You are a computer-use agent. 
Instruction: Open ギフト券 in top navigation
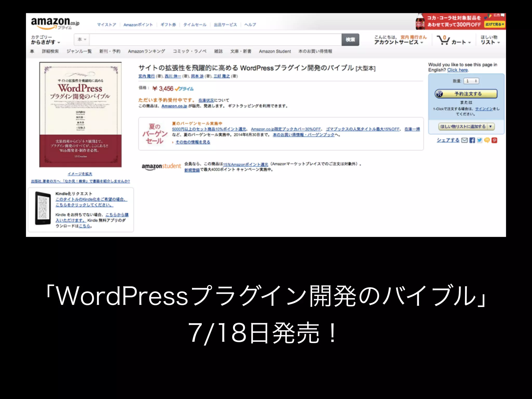point(168,25)
